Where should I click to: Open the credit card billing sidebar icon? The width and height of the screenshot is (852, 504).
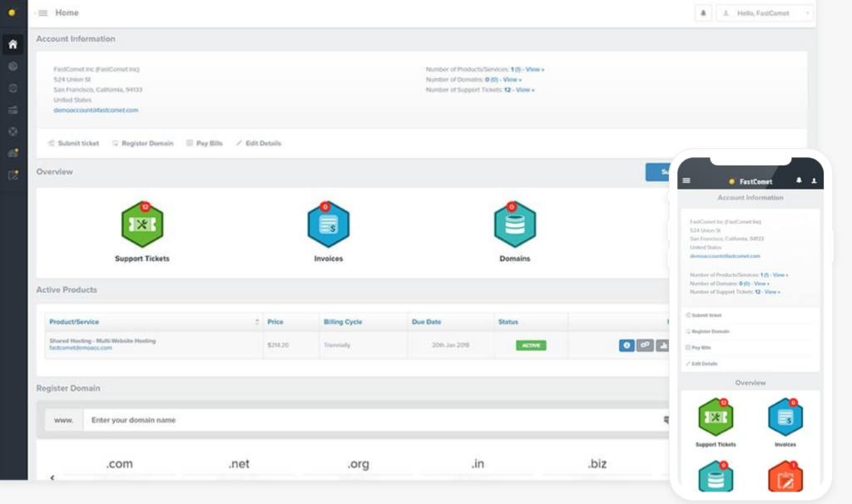point(12,110)
